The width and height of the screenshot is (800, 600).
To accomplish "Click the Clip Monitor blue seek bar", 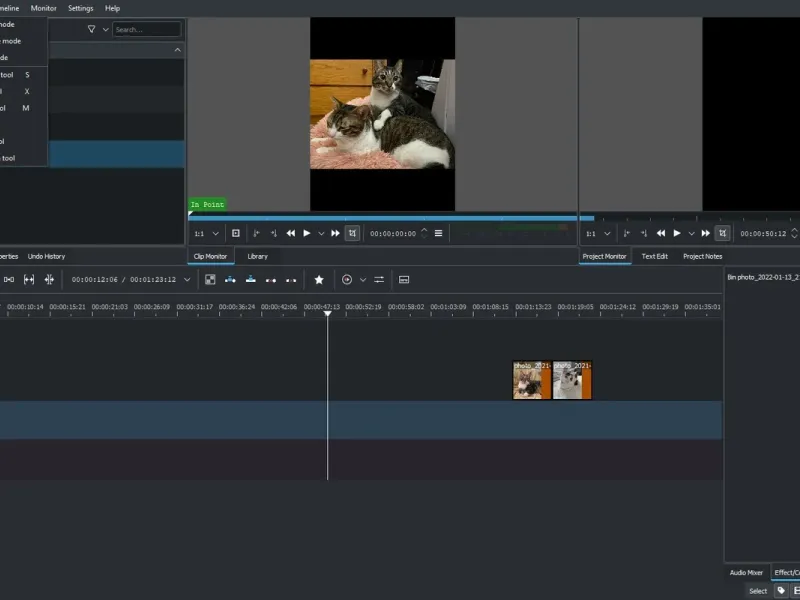I will (x=380, y=217).
